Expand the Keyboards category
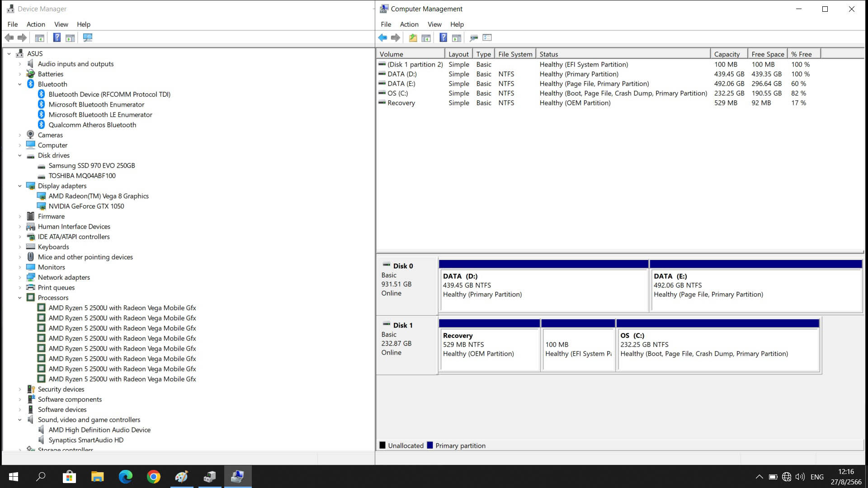 [20, 247]
